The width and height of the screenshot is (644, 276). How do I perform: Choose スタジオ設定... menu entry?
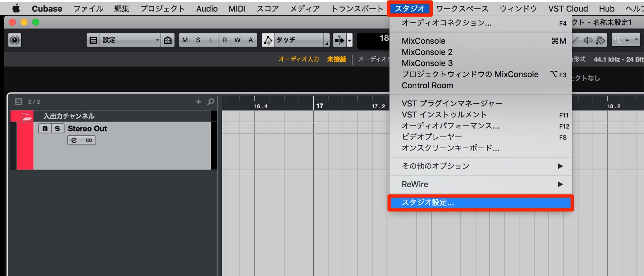(x=481, y=203)
